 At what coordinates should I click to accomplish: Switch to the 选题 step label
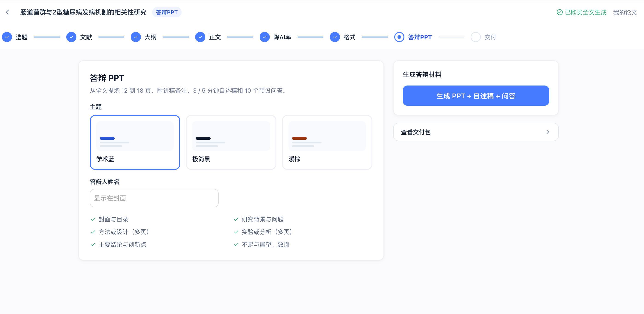tap(21, 37)
